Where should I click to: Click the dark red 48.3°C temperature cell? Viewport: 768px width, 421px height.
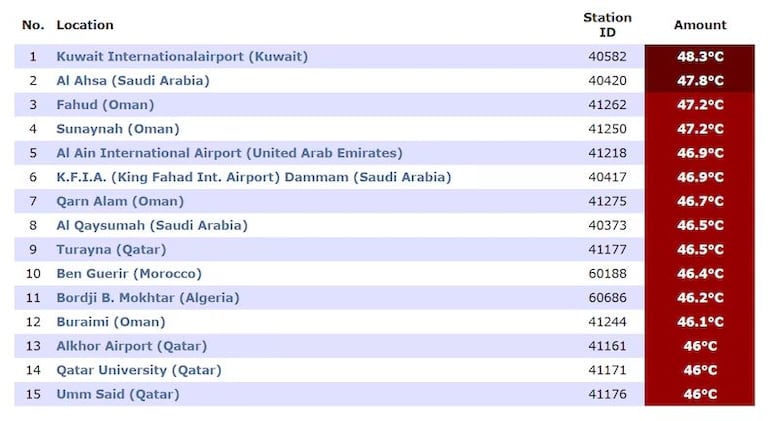700,57
